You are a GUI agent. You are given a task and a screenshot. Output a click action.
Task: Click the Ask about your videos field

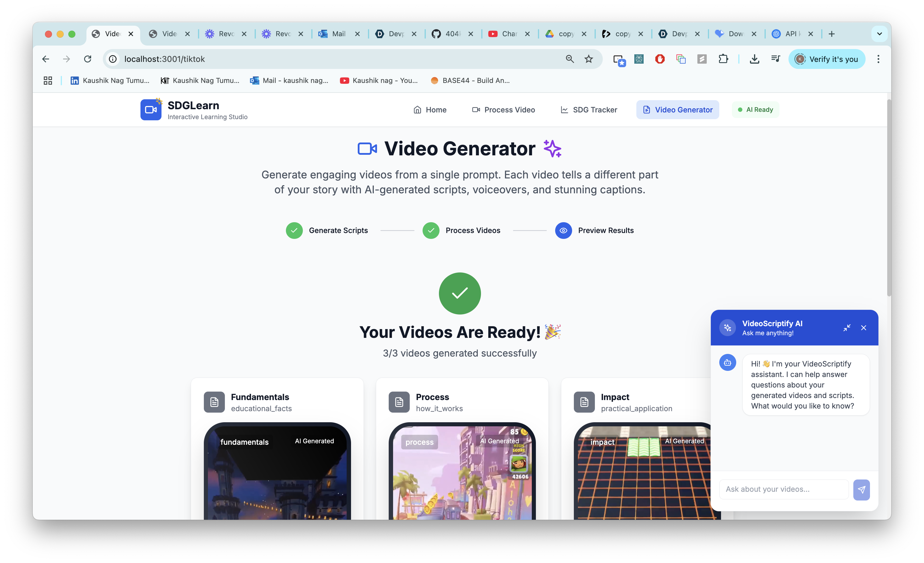pyautogui.click(x=783, y=489)
